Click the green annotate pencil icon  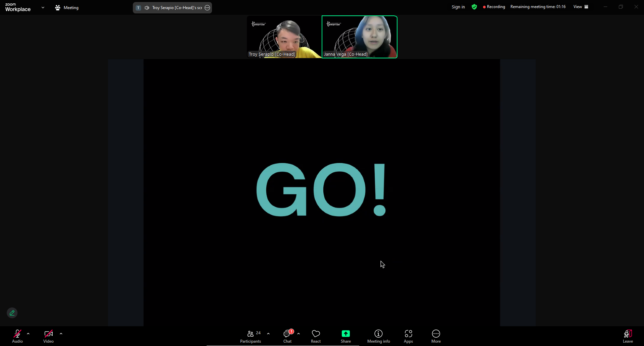pos(12,313)
